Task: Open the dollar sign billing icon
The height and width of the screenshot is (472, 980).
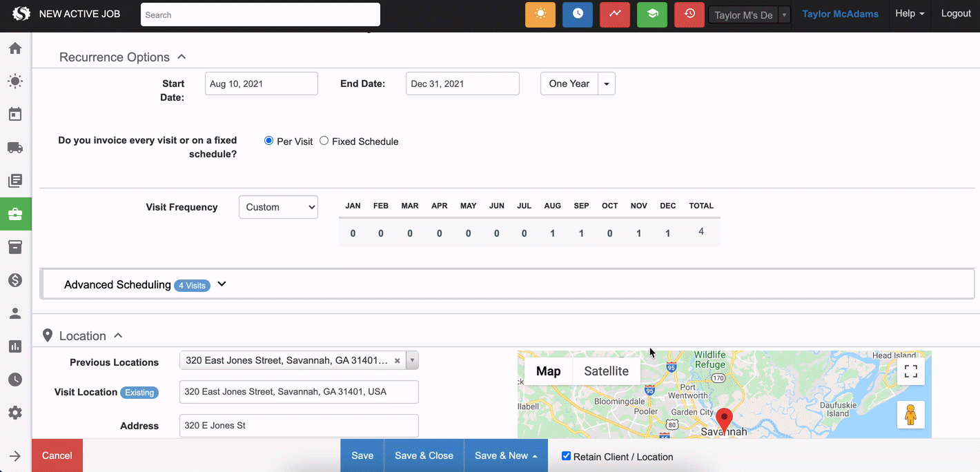Action: click(x=15, y=280)
